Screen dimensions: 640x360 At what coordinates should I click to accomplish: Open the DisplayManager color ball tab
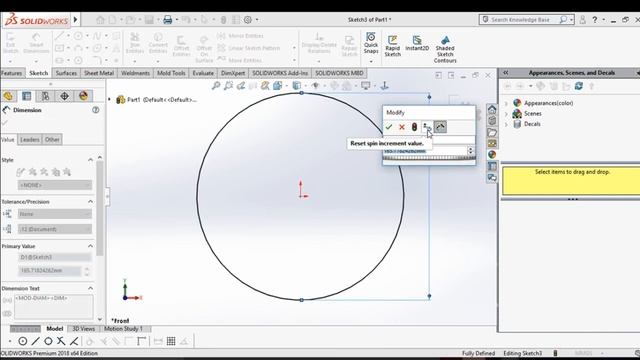[83, 96]
